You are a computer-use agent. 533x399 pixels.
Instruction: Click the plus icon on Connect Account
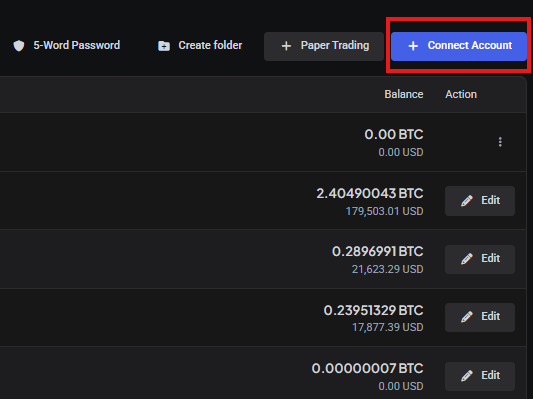413,46
